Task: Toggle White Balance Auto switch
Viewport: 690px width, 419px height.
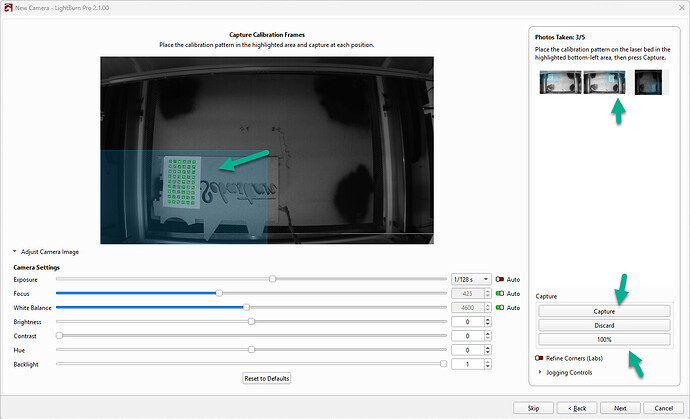Action: click(499, 308)
